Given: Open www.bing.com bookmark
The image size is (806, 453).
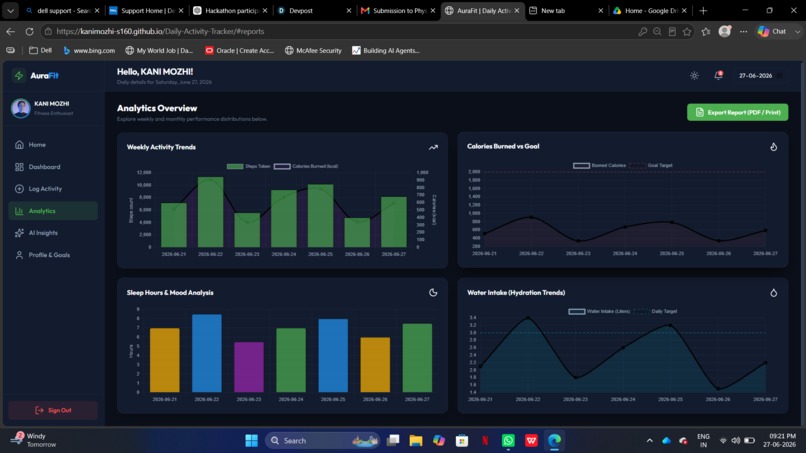Looking at the screenshot, I should [x=89, y=50].
